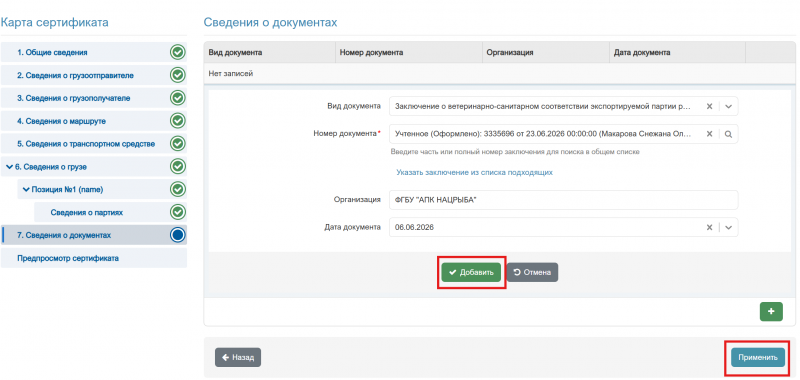Click status icon next to Сведения о грузе
The width and height of the screenshot is (800, 380).
(x=177, y=166)
